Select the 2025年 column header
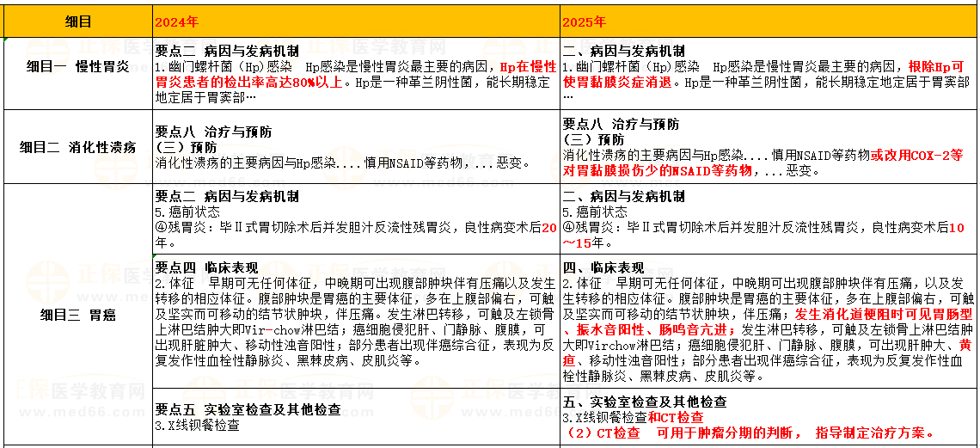This screenshot has width=980, height=448. click(x=584, y=21)
